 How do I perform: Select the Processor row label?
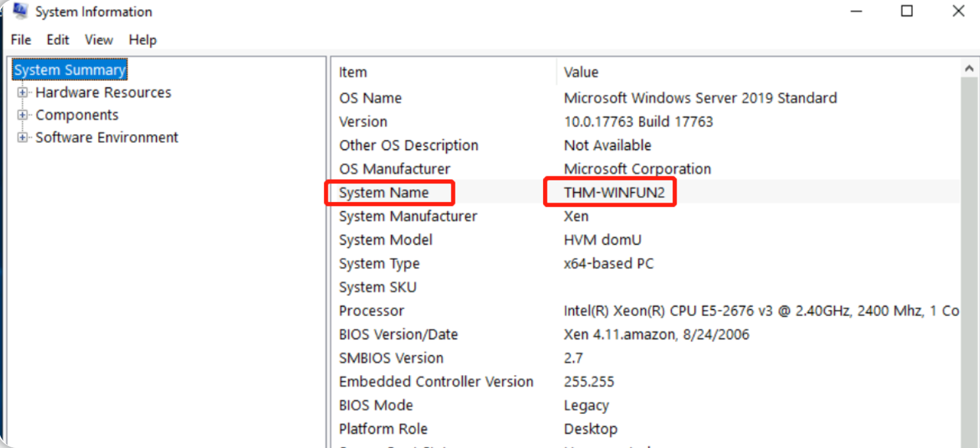point(372,311)
